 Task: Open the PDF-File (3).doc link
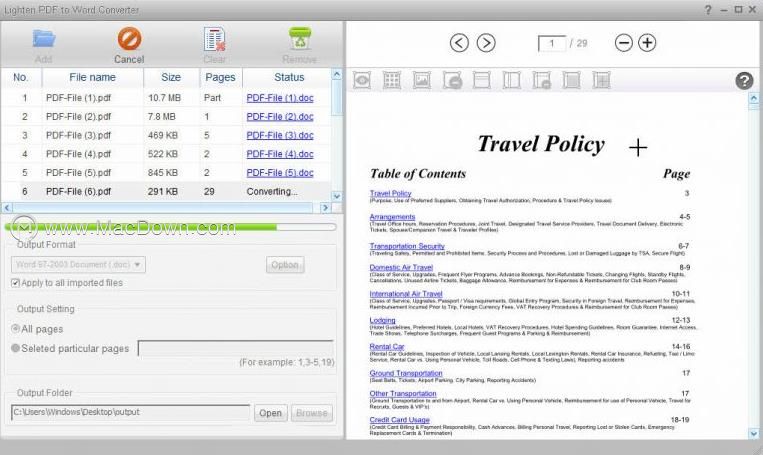pos(280,135)
